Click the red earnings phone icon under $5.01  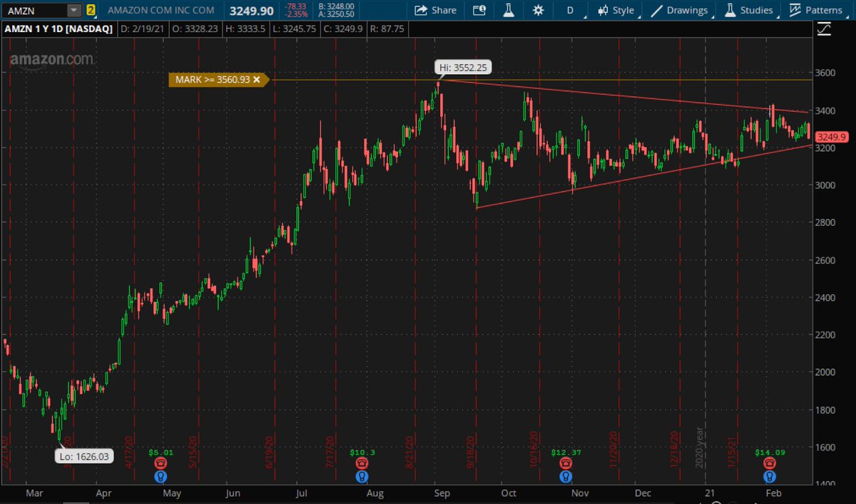tap(160, 463)
